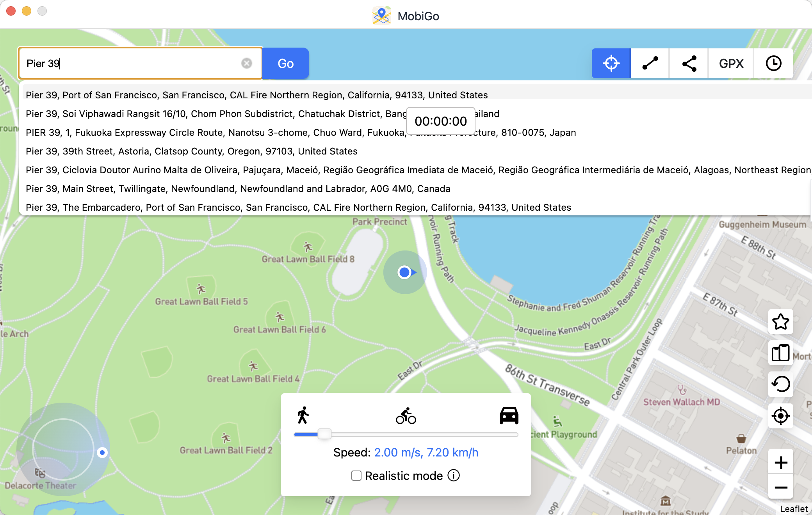Click the Delacorte Theater map label
The image size is (812, 515).
(41, 486)
